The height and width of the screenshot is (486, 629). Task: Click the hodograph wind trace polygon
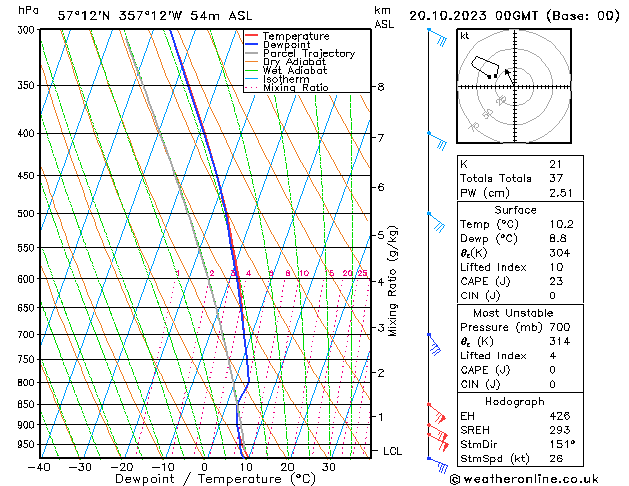tap(485, 67)
